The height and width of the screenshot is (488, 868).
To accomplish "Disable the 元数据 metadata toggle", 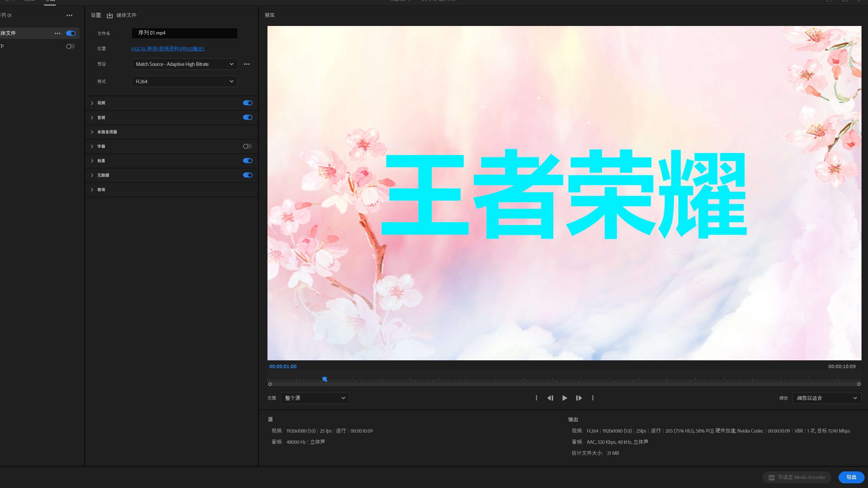I will coord(248,175).
